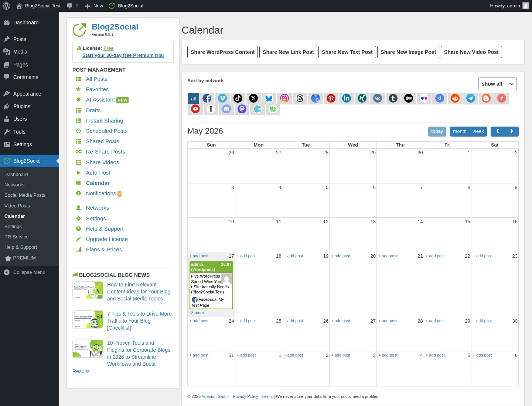Add post on Monday May 18
Screen dimensions: 532x406
246,256
